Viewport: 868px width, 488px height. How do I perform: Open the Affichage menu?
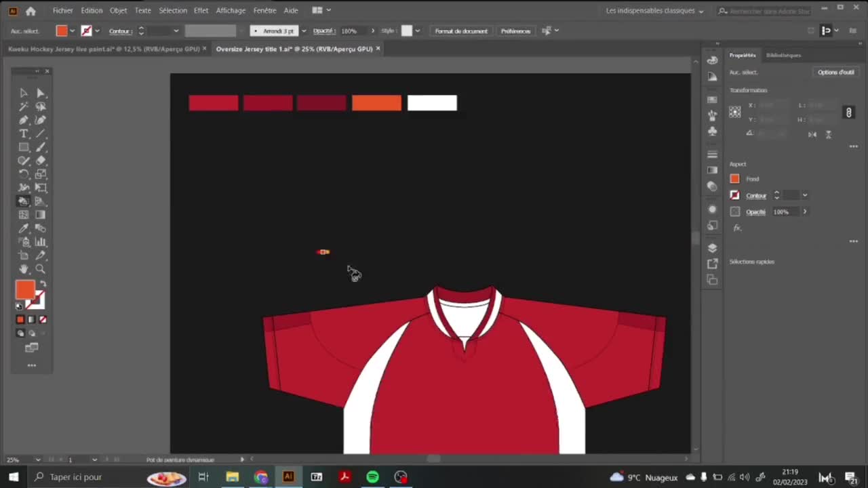[231, 11]
